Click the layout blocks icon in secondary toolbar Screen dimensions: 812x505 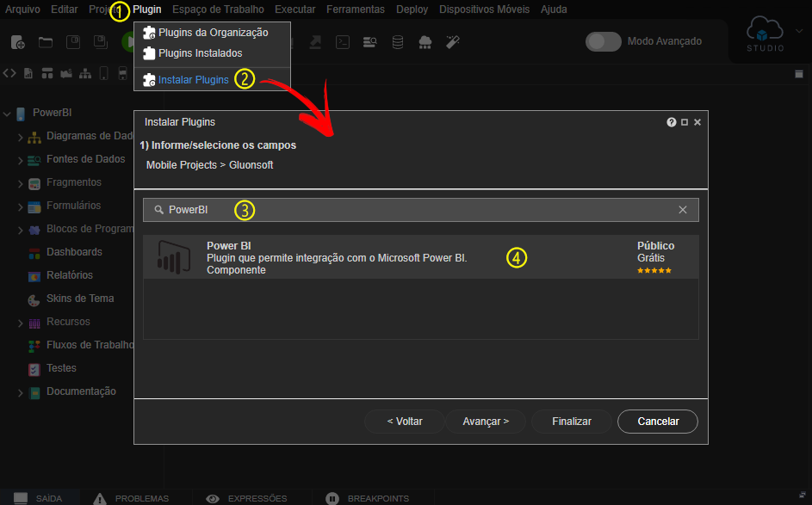coord(47,73)
